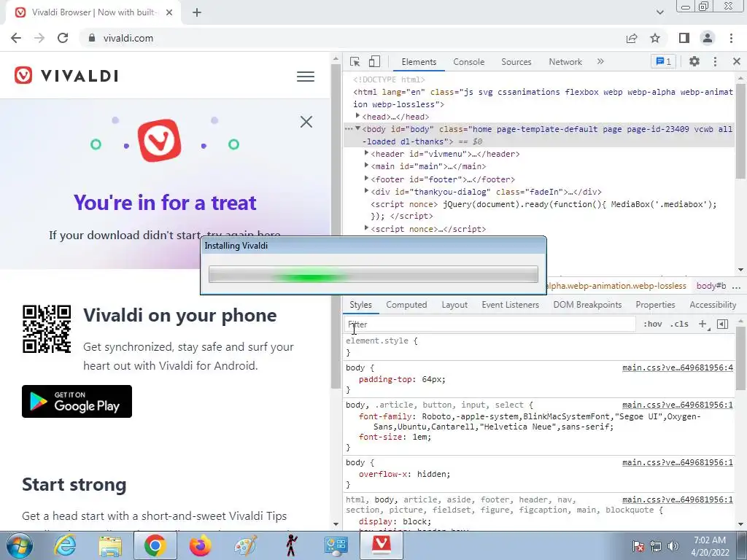Go back in browser history
The width and height of the screenshot is (747, 560).
pos(16,38)
